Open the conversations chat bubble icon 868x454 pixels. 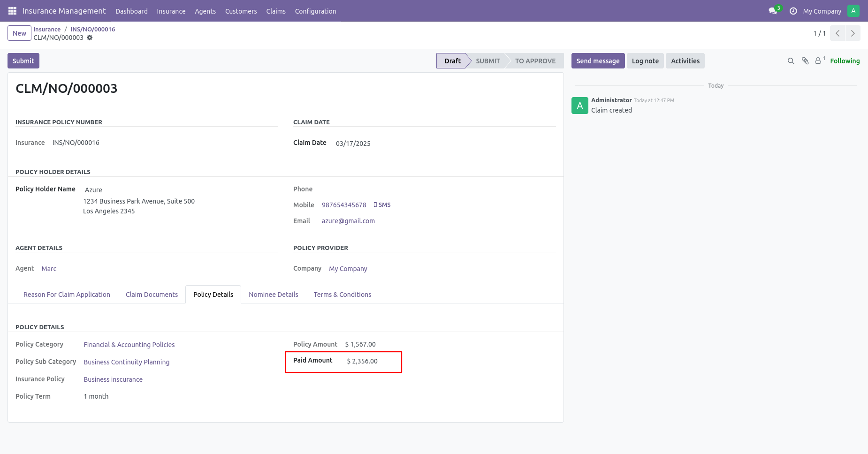pyautogui.click(x=773, y=11)
